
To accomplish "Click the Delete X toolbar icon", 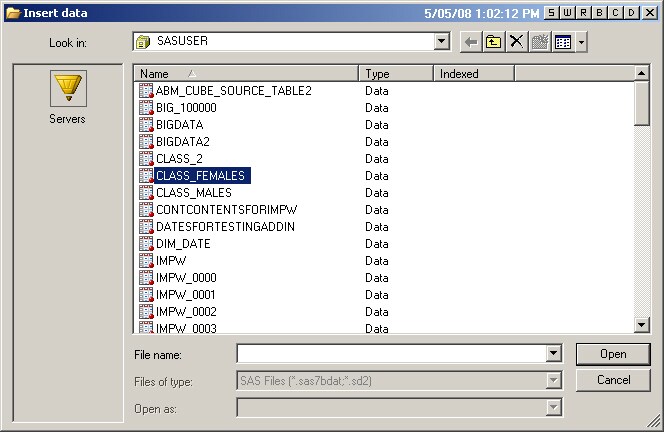I will (x=516, y=42).
